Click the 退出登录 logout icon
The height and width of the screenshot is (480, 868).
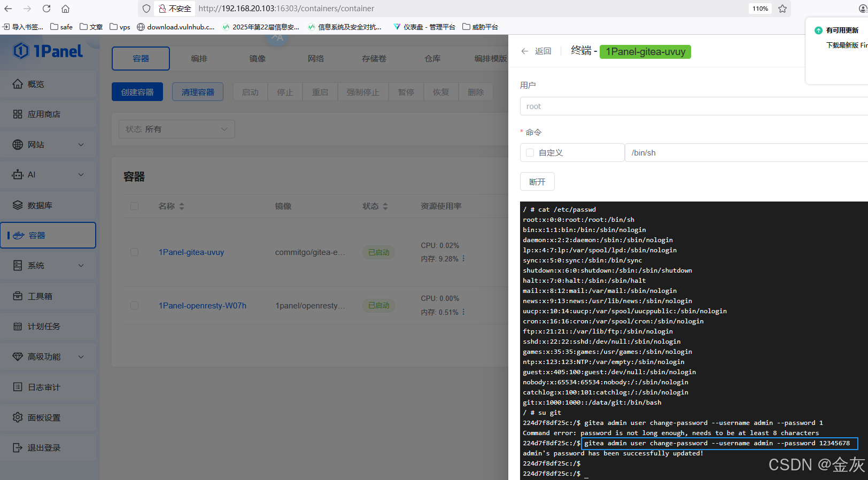[18, 447]
